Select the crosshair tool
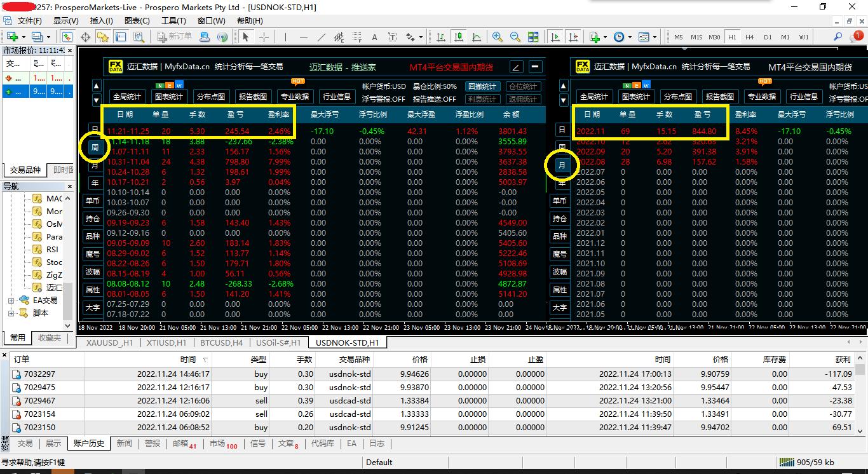Image resolution: width=868 pixels, height=474 pixels. (x=264, y=37)
